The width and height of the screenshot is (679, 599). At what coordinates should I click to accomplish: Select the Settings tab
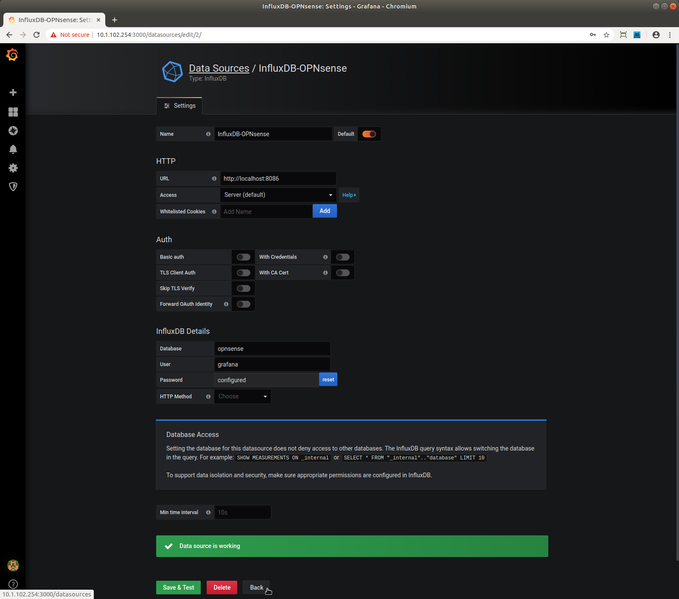[179, 106]
